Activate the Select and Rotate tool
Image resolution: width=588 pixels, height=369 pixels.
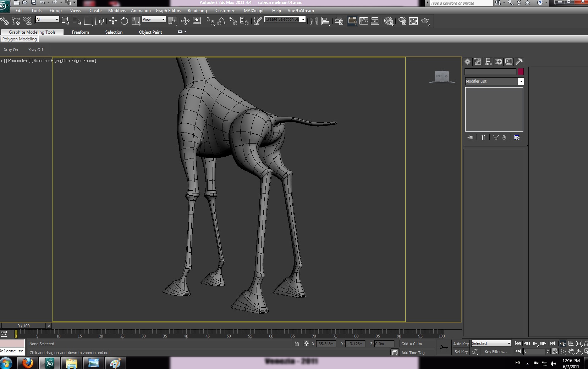click(124, 21)
